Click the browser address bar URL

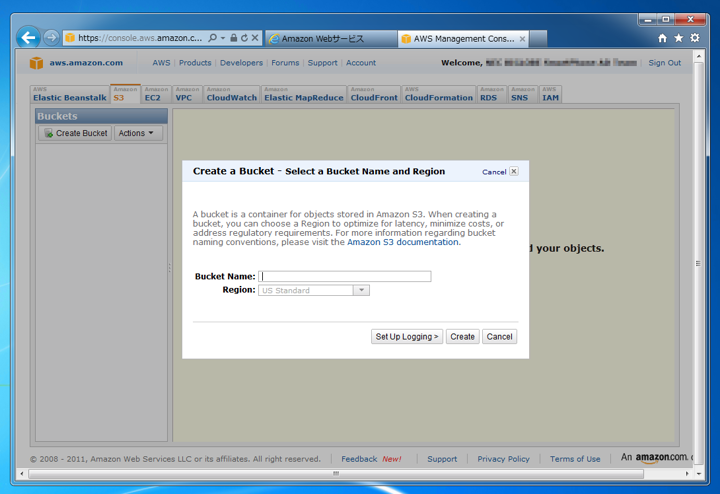[140, 38]
